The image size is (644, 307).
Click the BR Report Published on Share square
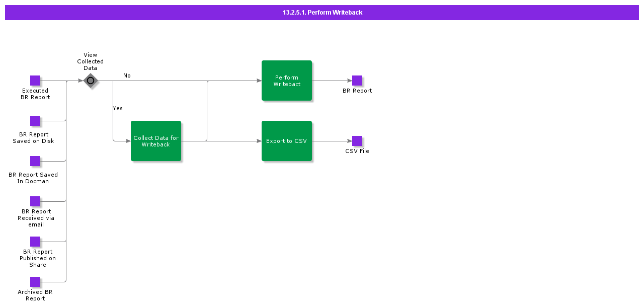pos(35,242)
